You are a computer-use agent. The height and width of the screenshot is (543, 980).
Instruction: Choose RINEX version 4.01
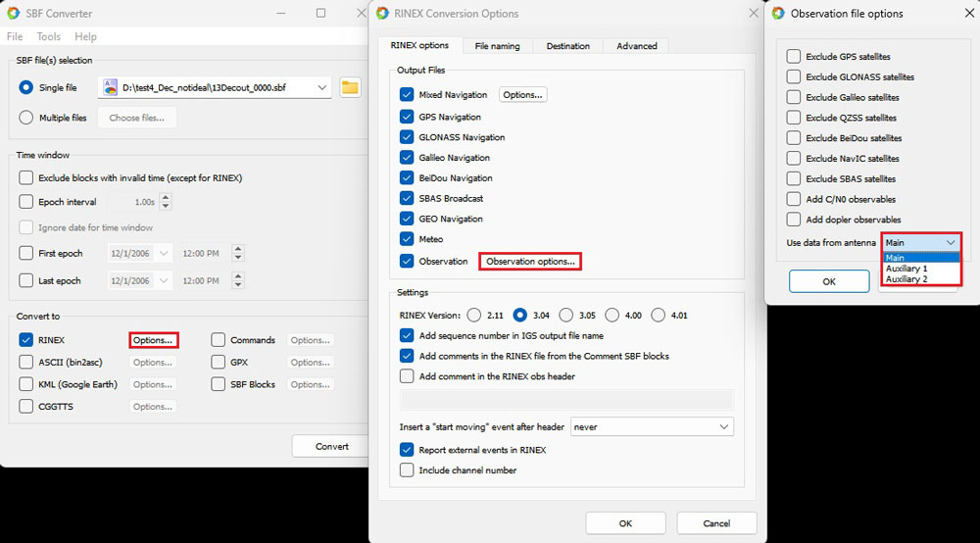tap(658, 316)
